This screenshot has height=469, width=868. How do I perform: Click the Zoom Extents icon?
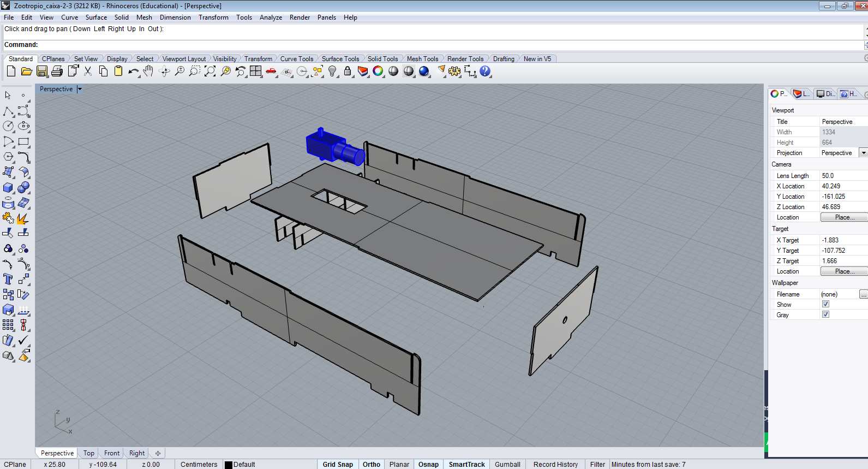pyautogui.click(x=210, y=71)
